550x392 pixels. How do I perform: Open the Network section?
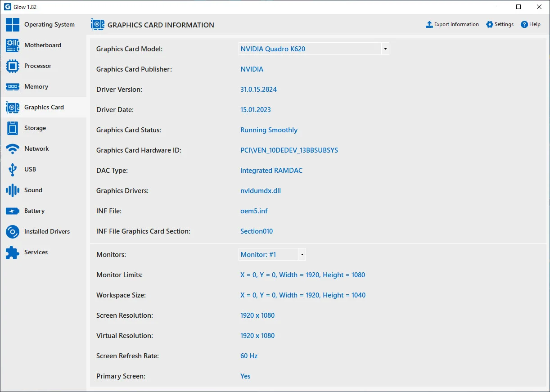[43, 149]
